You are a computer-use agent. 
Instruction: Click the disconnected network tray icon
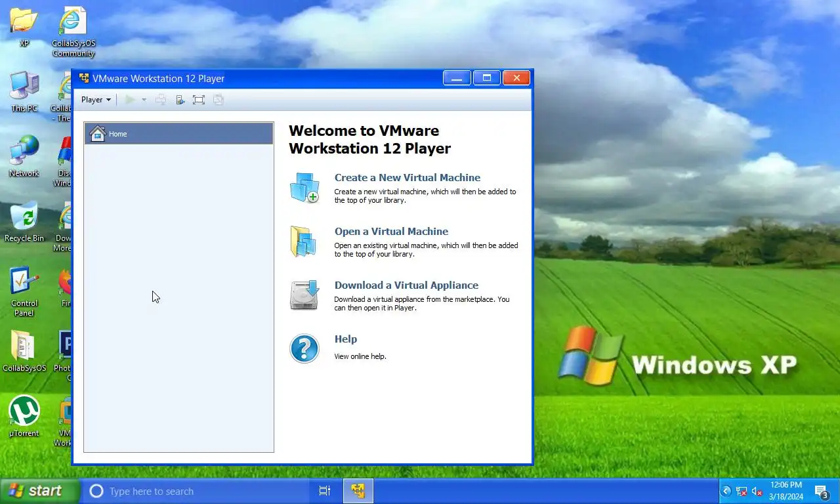coord(742,491)
